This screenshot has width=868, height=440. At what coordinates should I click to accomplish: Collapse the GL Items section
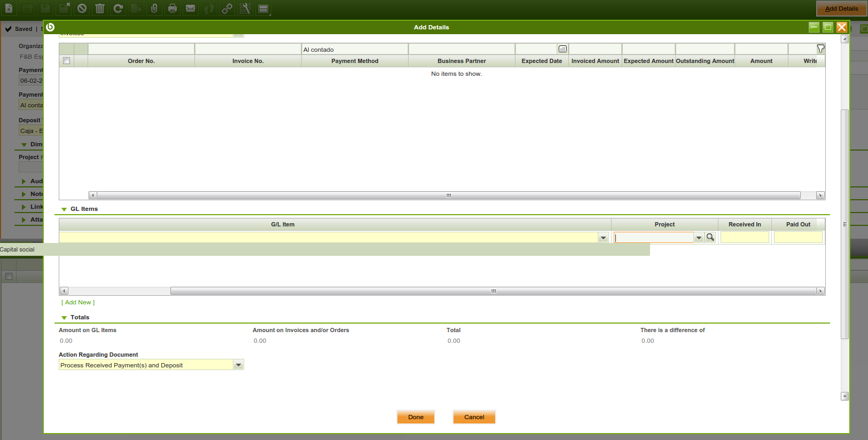point(64,209)
